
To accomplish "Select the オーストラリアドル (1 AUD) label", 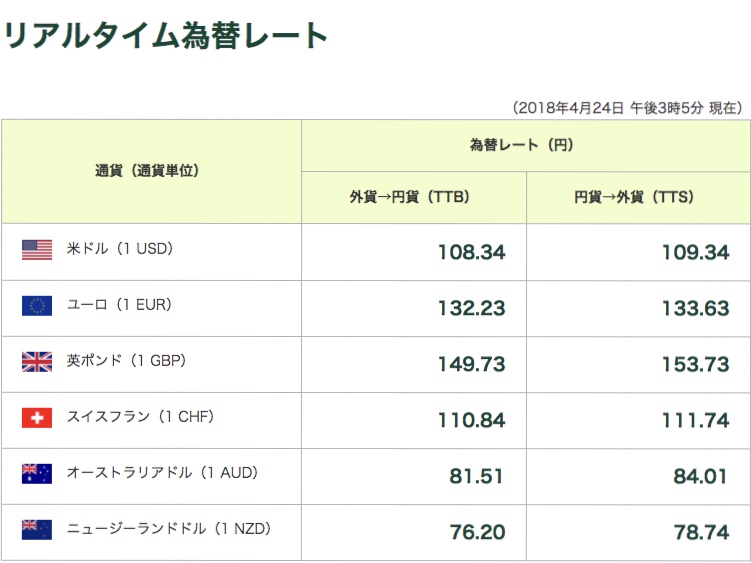I will point(162,473).
